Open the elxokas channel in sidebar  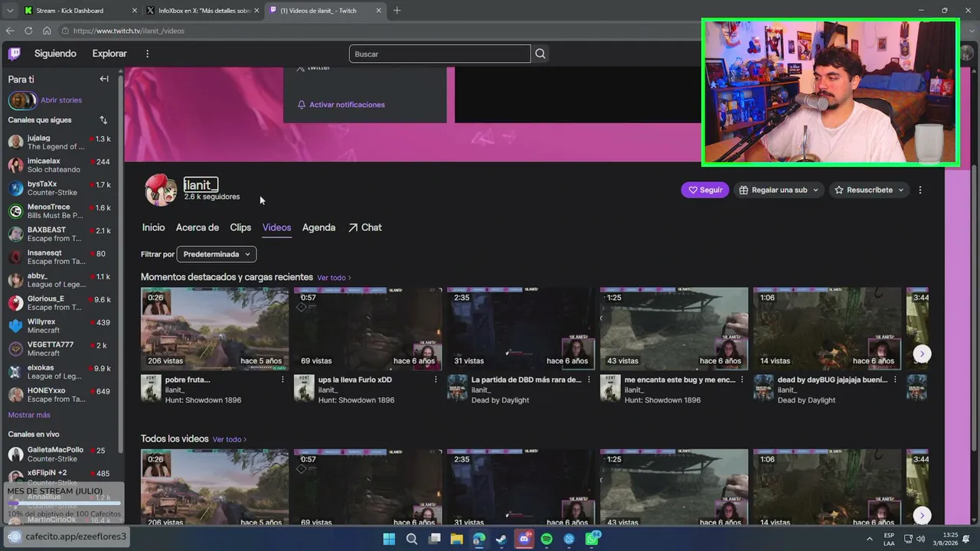click(60, 372)
